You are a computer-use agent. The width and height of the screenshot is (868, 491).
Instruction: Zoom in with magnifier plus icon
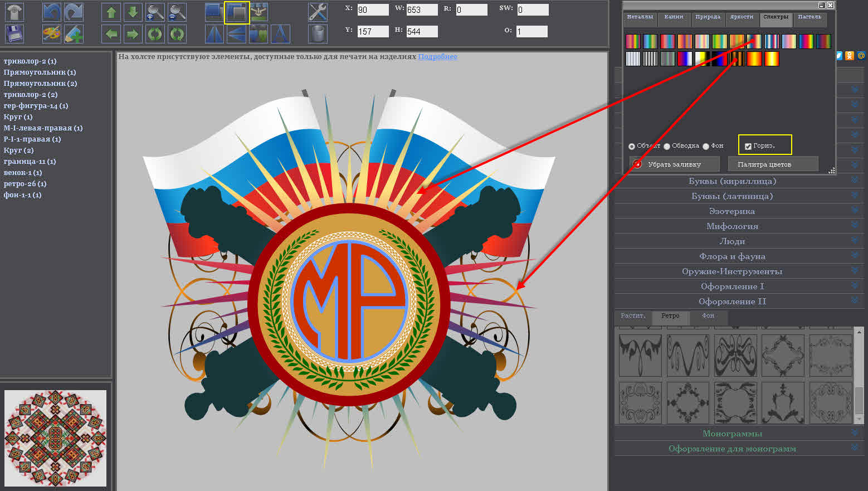154,12
